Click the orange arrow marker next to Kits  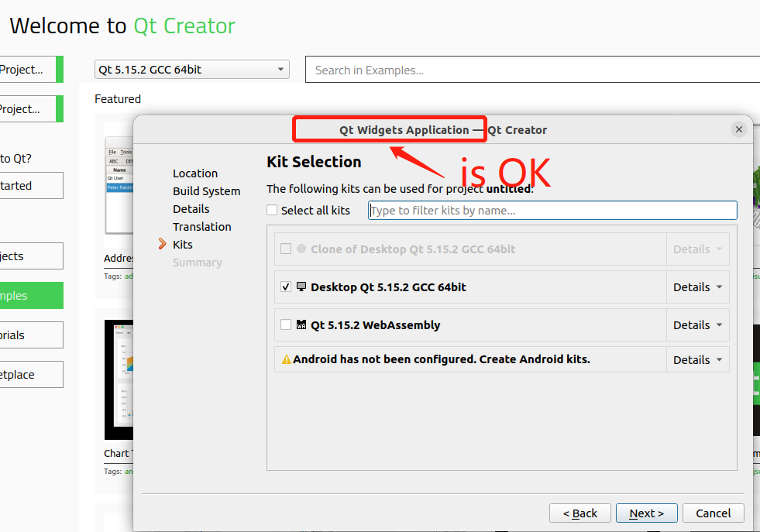[162, 244]
